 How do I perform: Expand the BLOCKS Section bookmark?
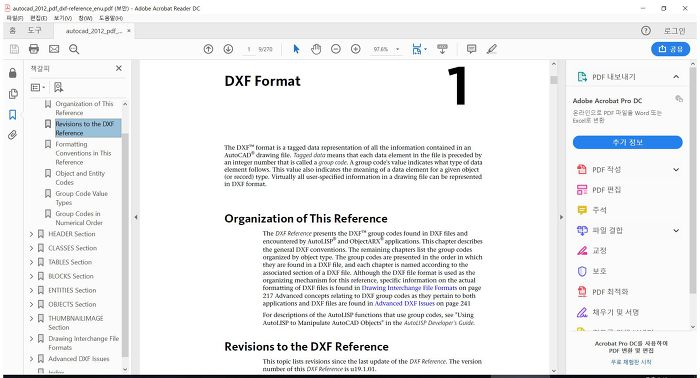click(31, 276)
